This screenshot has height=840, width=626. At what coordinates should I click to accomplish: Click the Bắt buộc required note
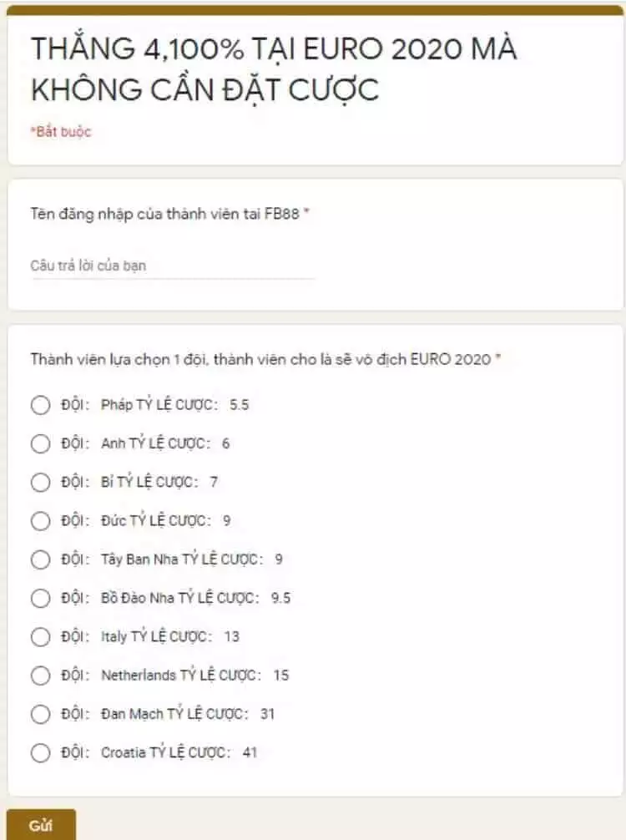coord(60,132)
